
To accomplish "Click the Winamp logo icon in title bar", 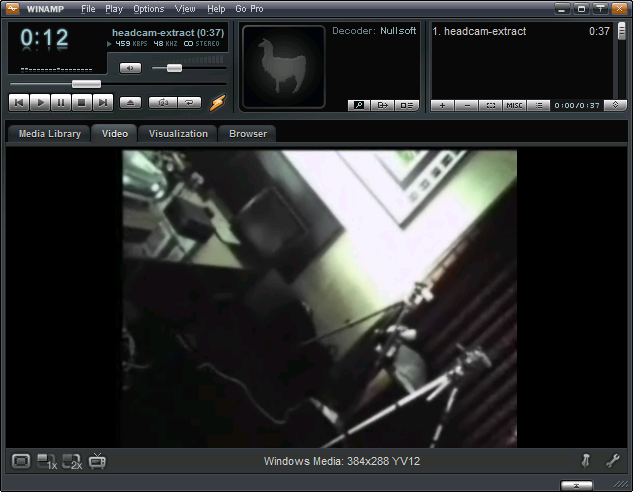I will 13,8.
